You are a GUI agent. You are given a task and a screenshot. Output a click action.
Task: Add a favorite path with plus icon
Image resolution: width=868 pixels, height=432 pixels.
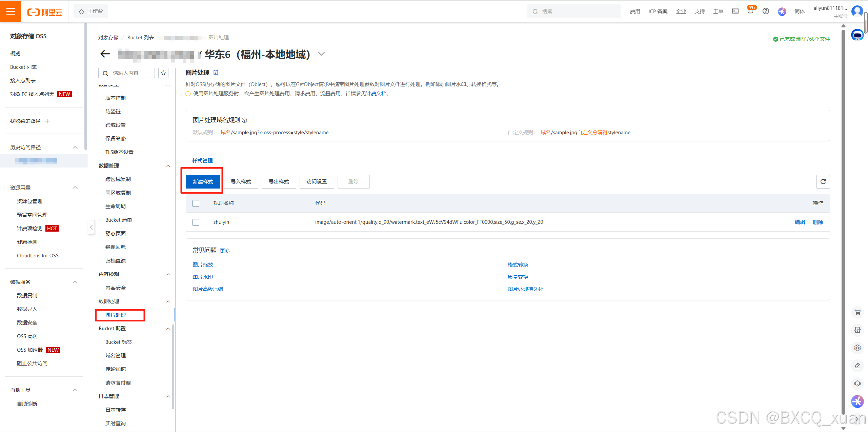(x=47, y=121)
